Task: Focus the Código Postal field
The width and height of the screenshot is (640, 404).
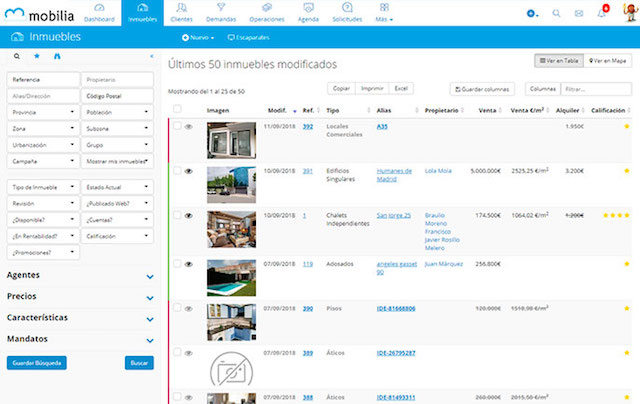Action: [118, 96]
